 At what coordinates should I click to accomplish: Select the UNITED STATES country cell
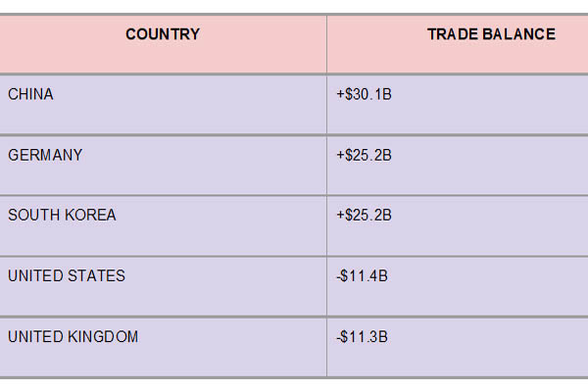[x=163, y=287]
